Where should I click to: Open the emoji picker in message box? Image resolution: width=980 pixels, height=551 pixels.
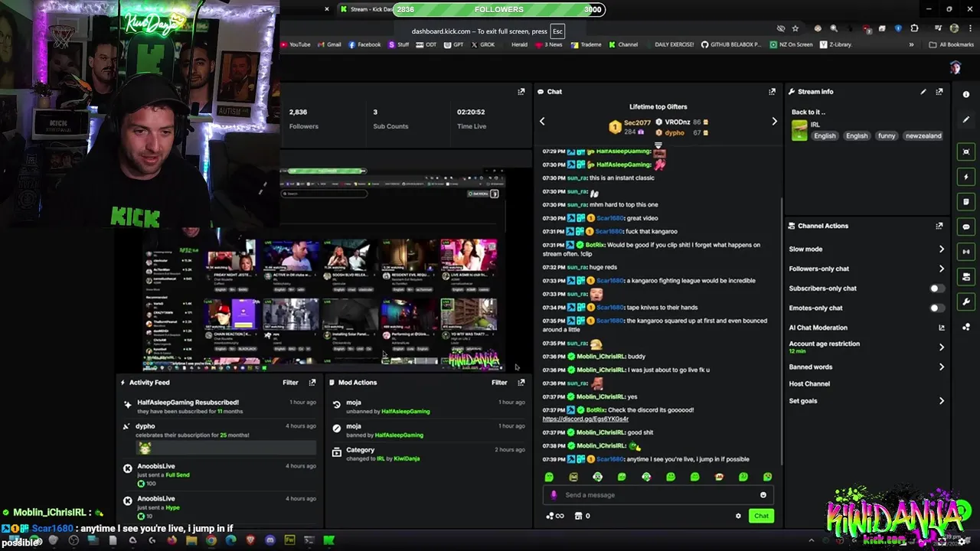763,495
